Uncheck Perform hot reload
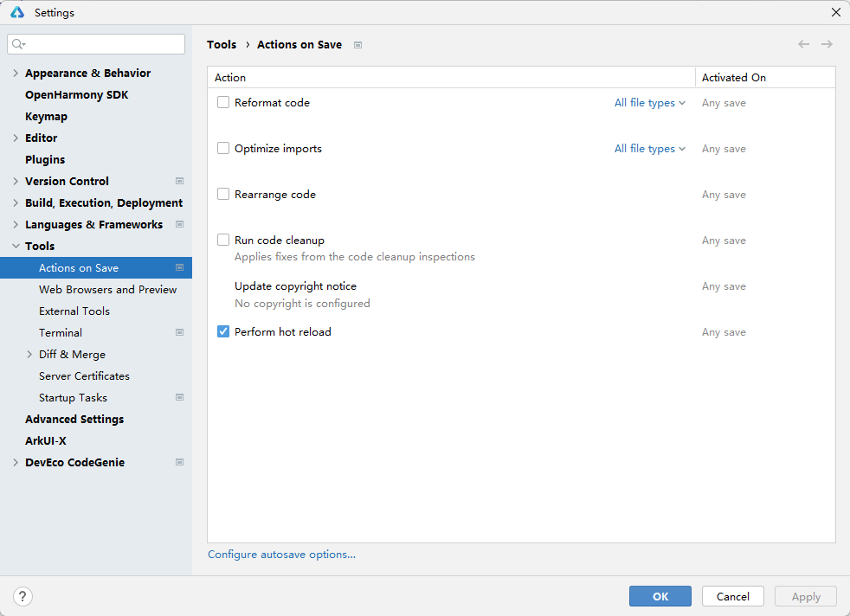The image size is (850, 616). pyautogui.click(x=223, y=331)
